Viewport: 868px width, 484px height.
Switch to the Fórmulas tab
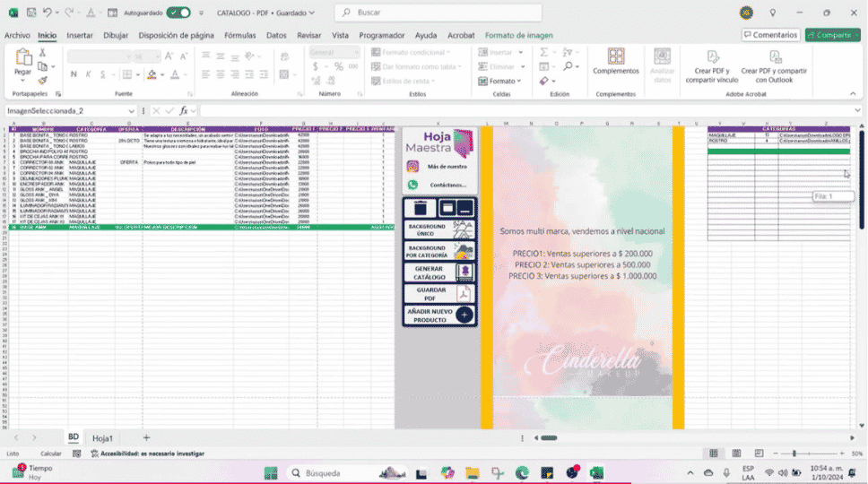tap(239, 35)
